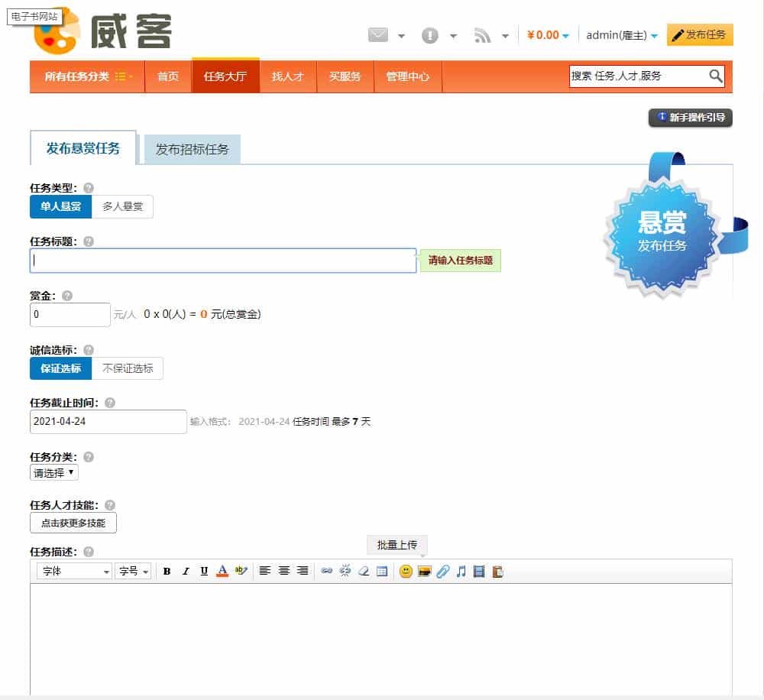Click the search magnifier icon

tap(715, 76)
